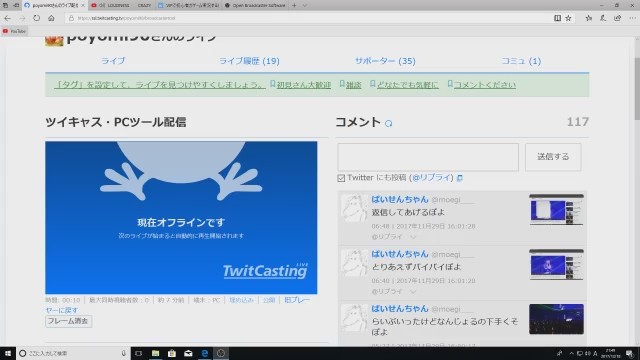Image resolution: width=640 pixels, height=360 pixels.
Task: Switch to the VIP browser tab
Action: point(188,5)
